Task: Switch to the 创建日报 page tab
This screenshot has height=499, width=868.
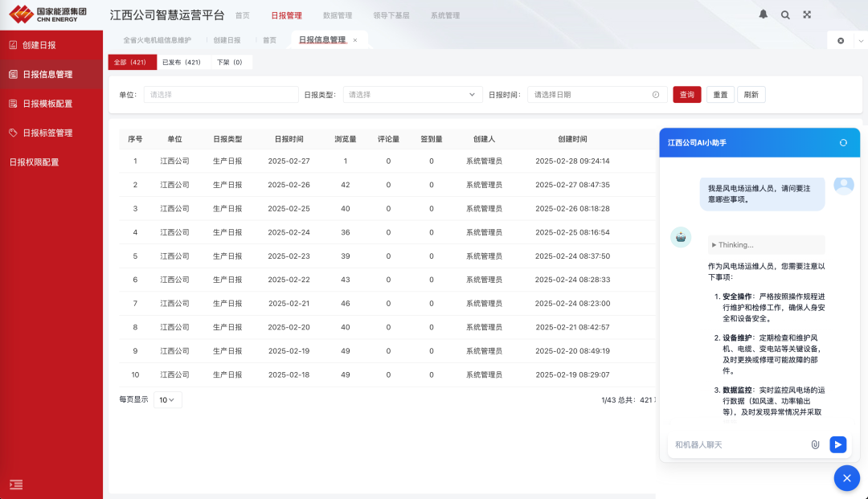Action: point(227,40)
